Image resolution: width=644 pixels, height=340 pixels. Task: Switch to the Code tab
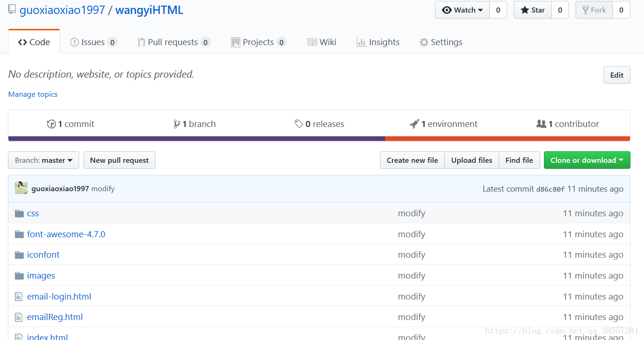pyautogui.click(x=34, y=42)
